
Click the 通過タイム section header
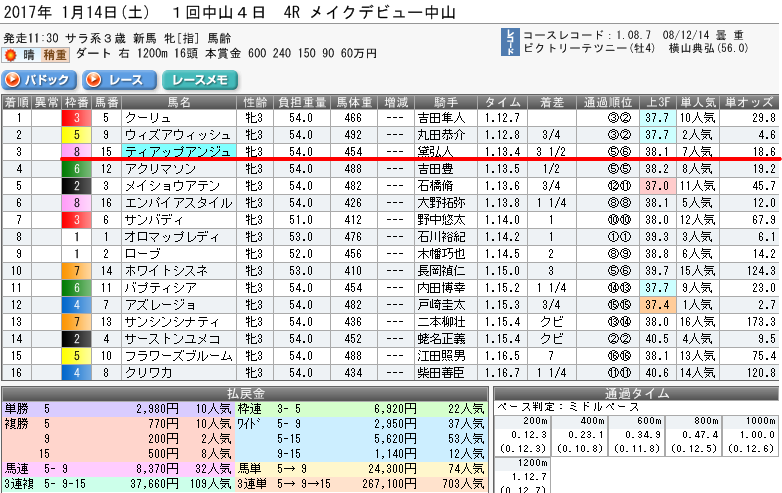[636, 394]
